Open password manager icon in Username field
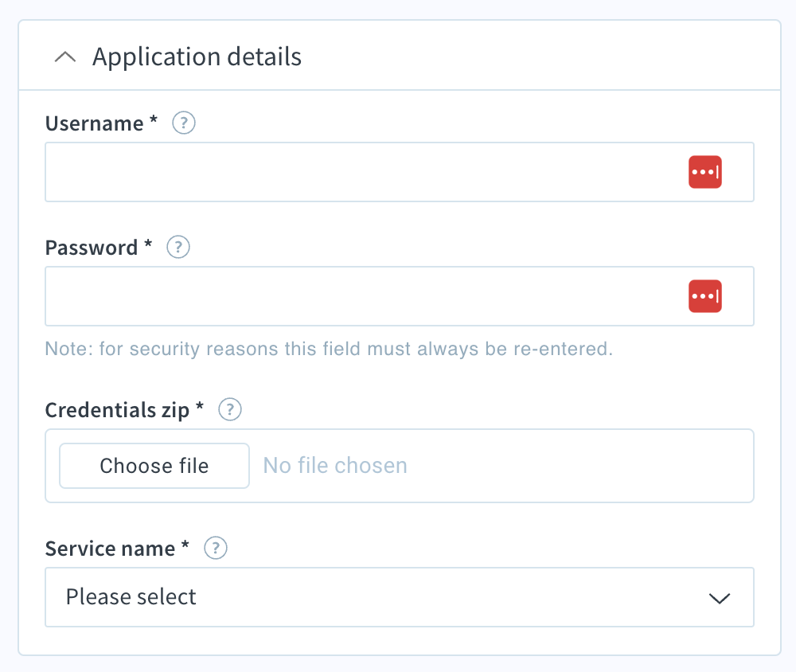Viewport: 796px width, 672px height. tap(705, 172)
